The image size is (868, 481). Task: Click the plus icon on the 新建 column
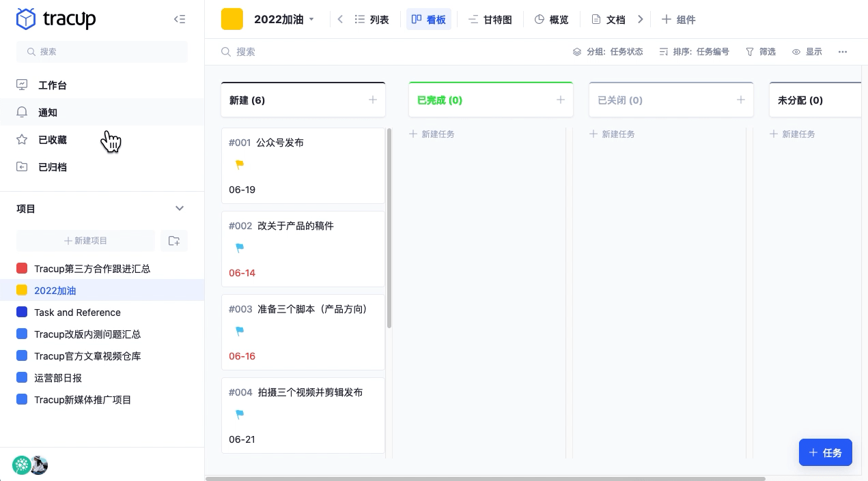click(x=373, y=100)
